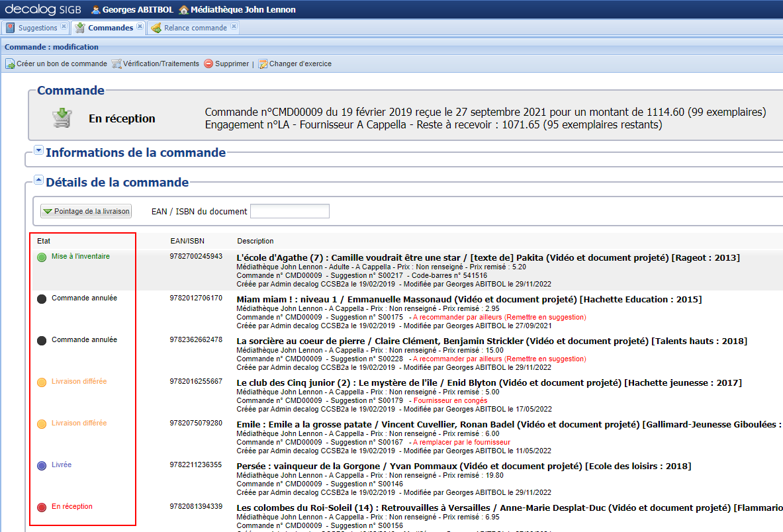Click the EAN / ISBN du document input field
This screenshot has width=783, height=532.
pos(289,210)
